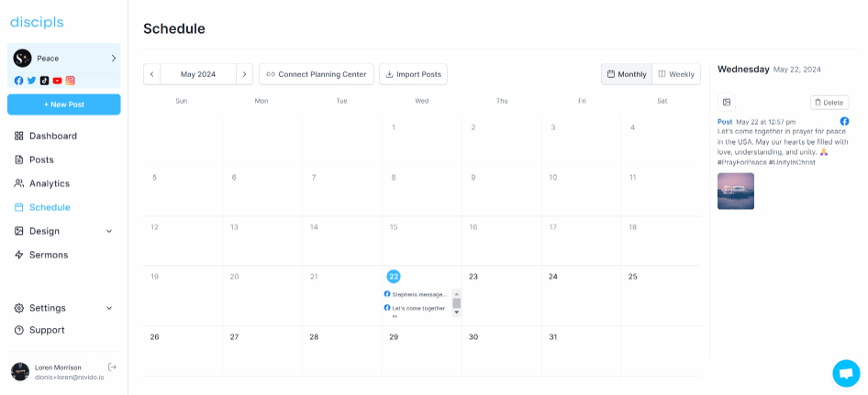Click the logout icon beside Loren Morrison
The image size is (868, 395).
[112, 367]
